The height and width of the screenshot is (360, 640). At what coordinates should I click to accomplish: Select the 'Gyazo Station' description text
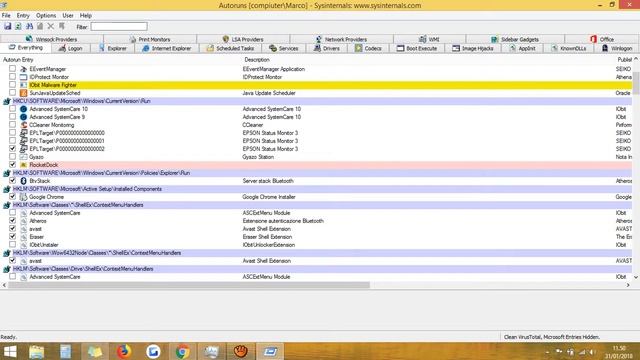[x=258, y=157]
